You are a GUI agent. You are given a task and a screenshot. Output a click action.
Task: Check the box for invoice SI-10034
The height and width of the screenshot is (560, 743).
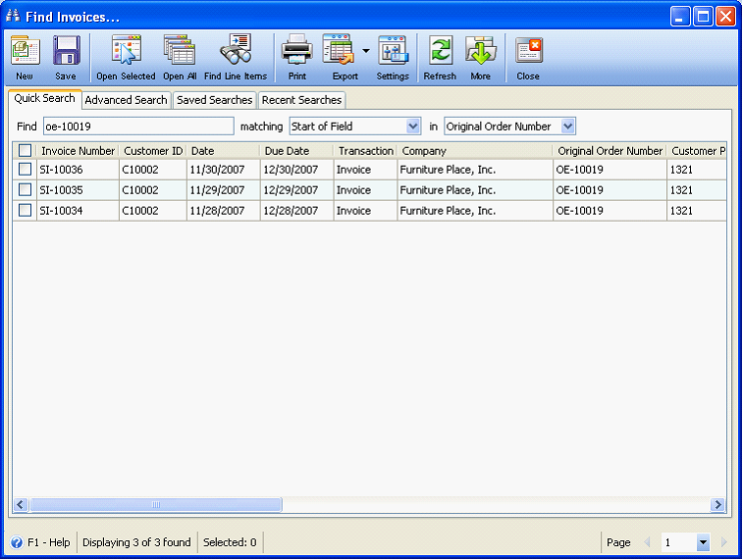26,210
